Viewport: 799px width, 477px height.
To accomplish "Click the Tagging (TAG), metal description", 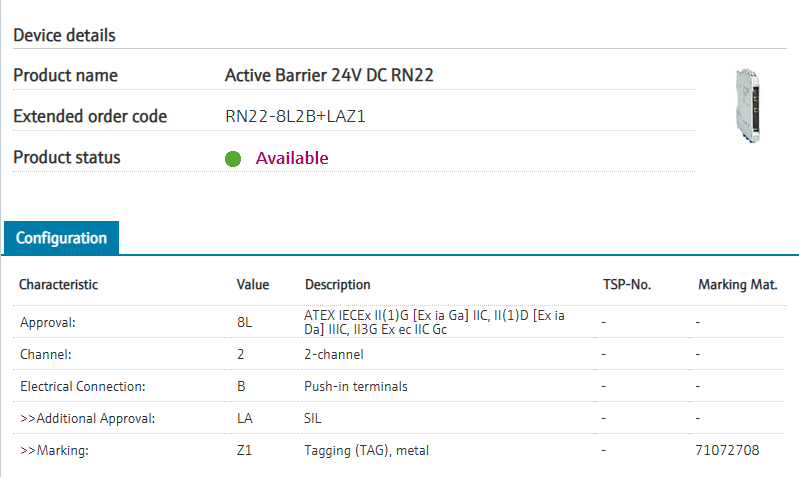I will pyautogui.click(x=366, y=450).
